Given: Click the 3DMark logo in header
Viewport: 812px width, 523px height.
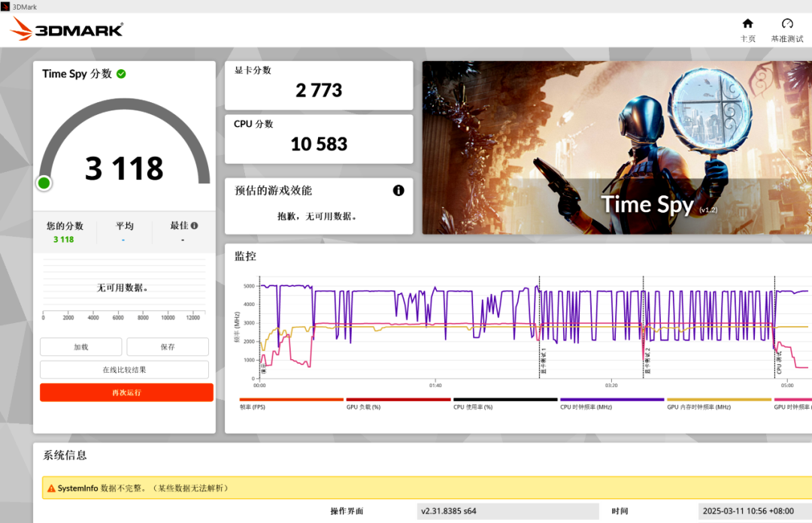Looking at the screenshot, I should click(x=67, y=29).
